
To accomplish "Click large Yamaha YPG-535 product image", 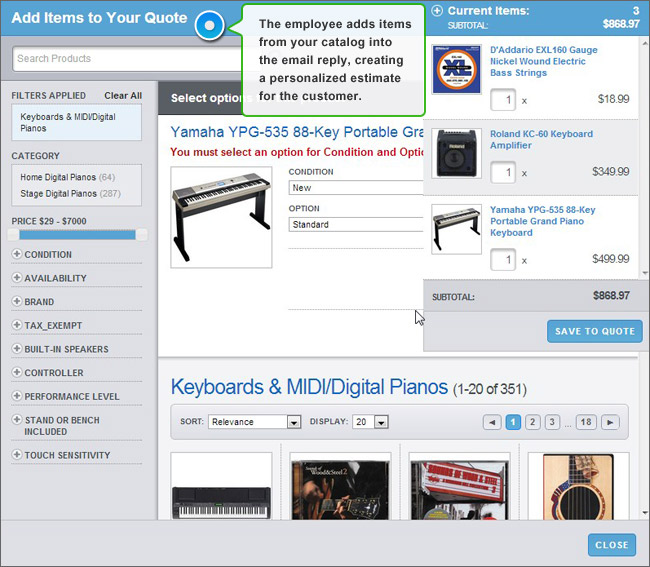I will pos(221,217).
